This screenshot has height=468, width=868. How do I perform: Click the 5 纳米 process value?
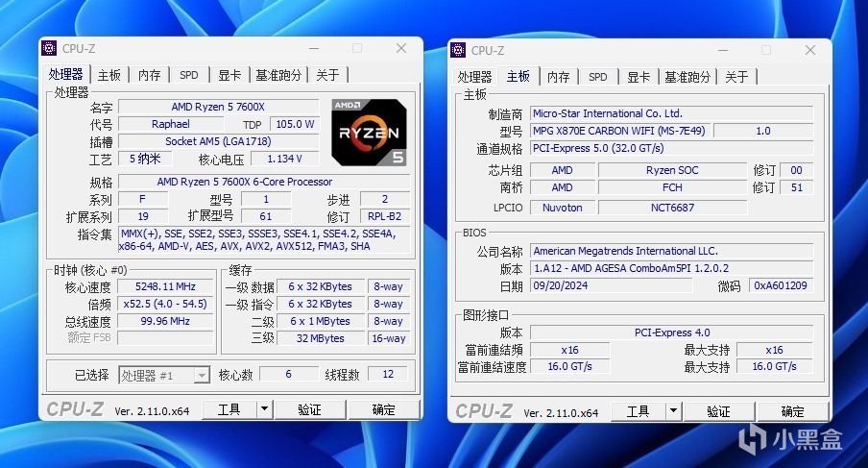click(x=145, y=159)
